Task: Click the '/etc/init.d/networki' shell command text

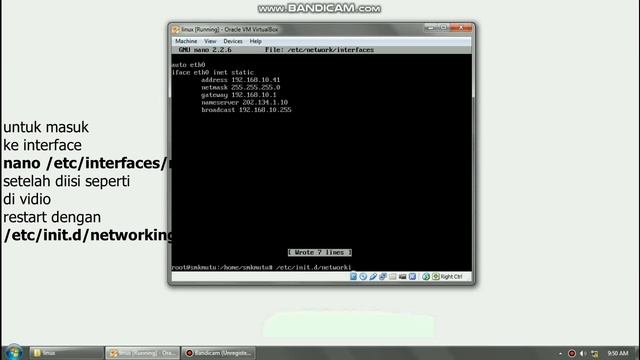Action: point(313,267)
